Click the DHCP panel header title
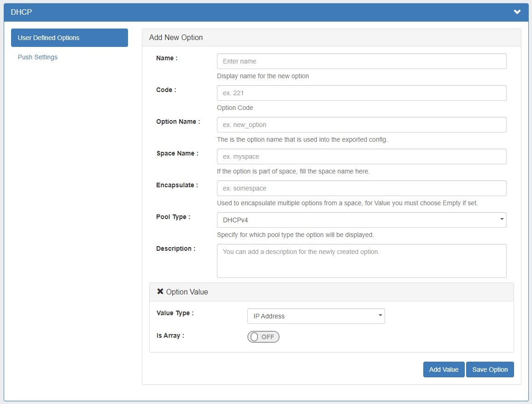 [x=21, y=12]
